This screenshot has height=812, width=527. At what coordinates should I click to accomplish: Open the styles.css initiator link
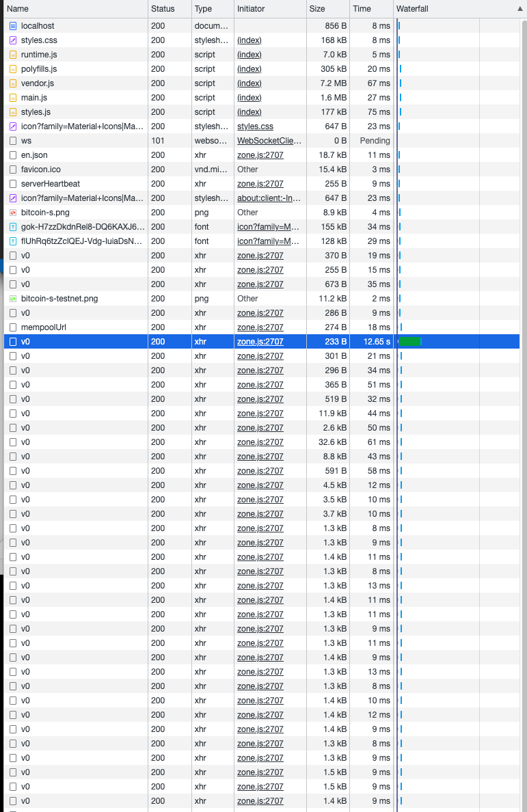coord(255,126)
